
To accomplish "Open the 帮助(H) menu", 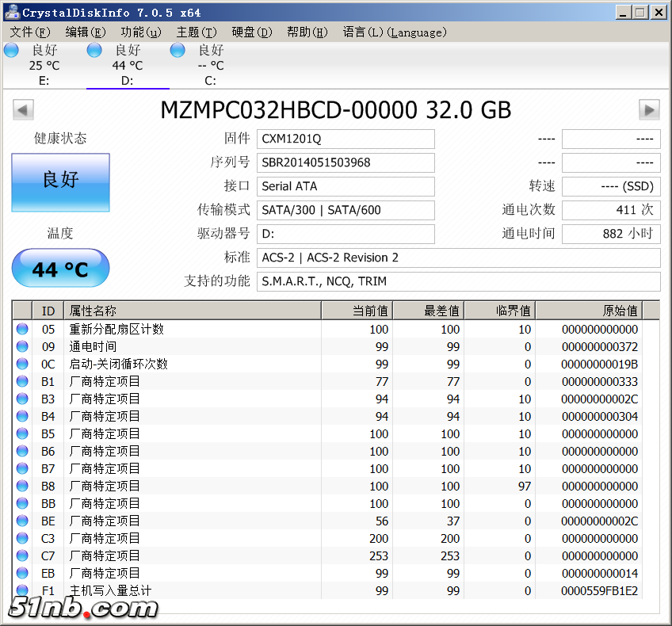I will [307, 32].
